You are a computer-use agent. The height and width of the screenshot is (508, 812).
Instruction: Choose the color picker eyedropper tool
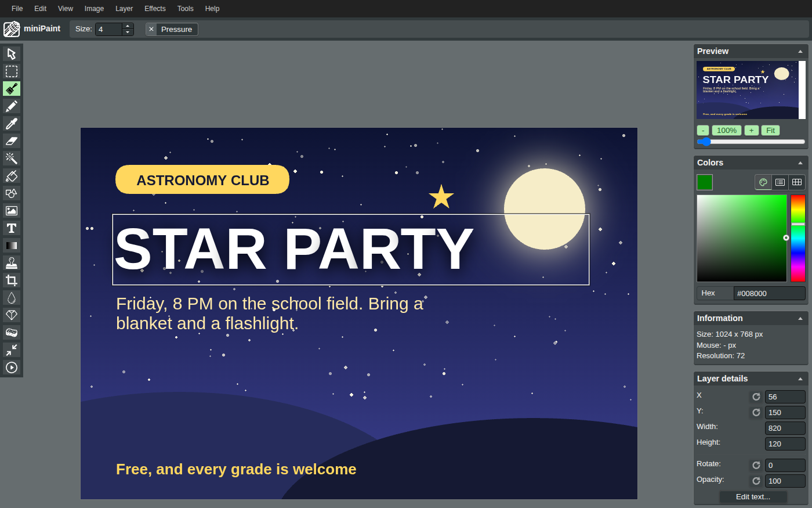(x=12, y=124)
